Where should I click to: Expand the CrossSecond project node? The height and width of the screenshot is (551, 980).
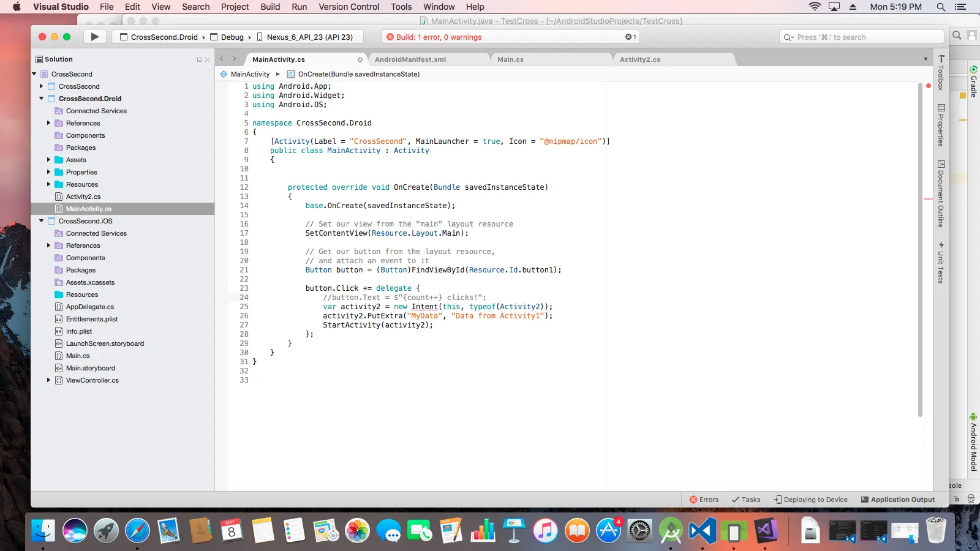click(x=42, y=86)
